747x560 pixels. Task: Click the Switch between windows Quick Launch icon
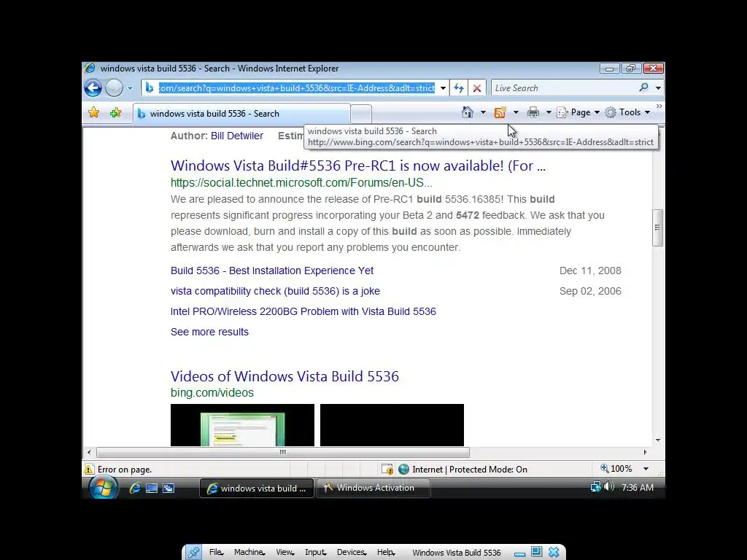click(x=169, y=488)
